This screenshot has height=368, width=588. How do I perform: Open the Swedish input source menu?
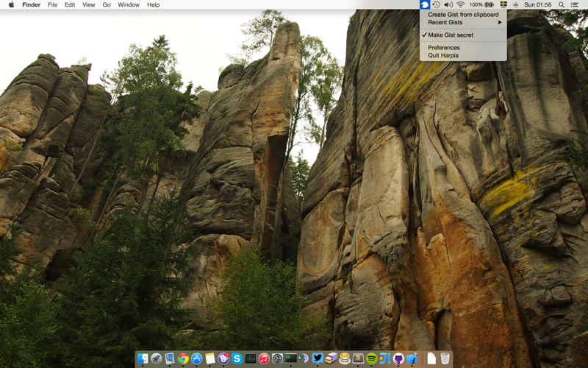pos(503,4)
